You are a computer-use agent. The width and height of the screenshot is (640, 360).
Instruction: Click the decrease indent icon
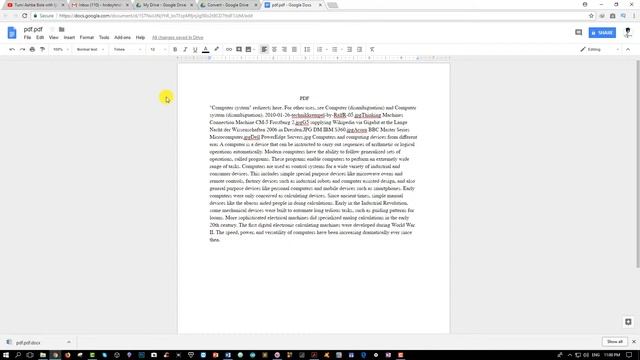(x=349, y=49)
